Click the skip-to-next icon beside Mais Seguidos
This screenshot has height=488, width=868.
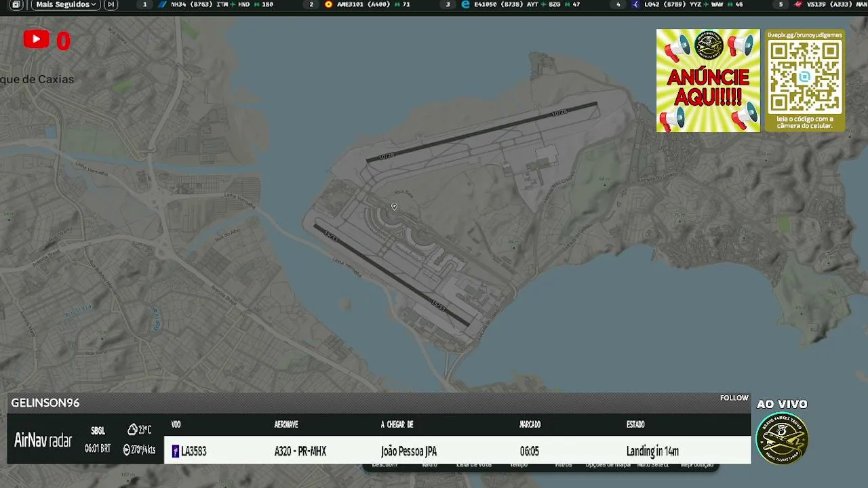111,5
